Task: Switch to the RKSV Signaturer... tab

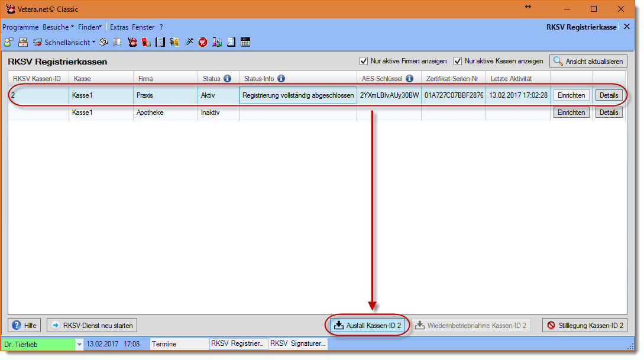Action: (x=297, y=343)
